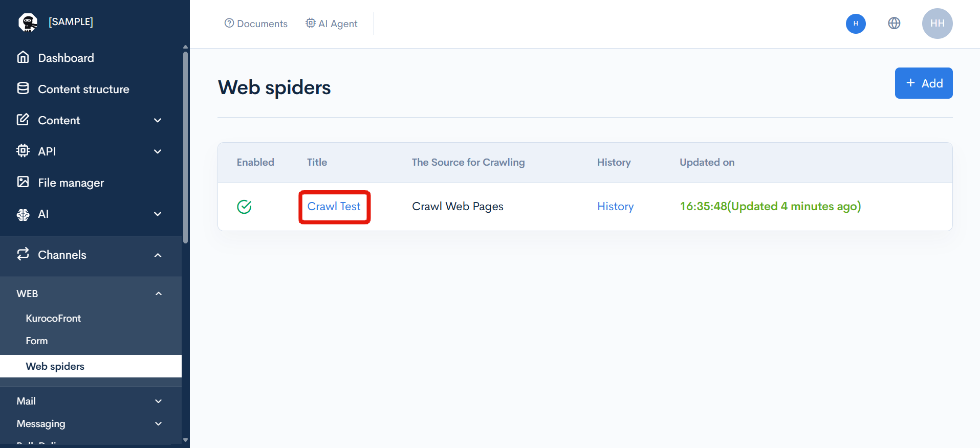Open the HH user avatar menu
The width and height of the screenshot is (980, 448).
[x=937, y=24]
